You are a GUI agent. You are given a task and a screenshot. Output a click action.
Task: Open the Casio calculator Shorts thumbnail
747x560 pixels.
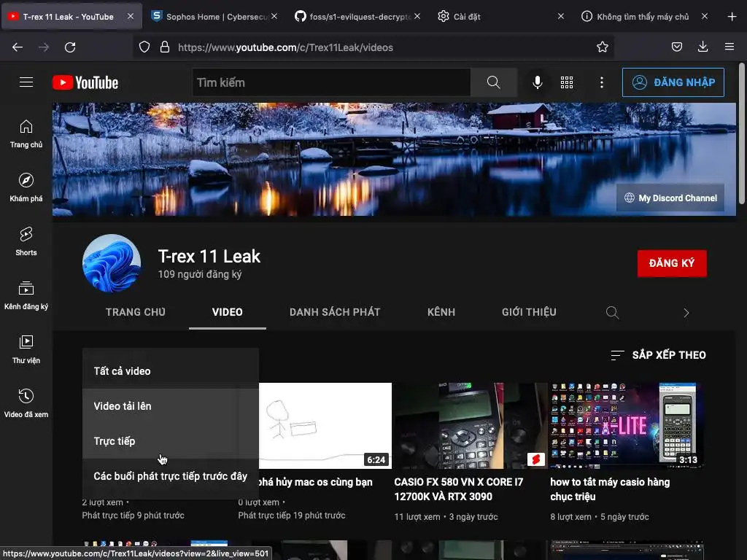(x=471, y=425)
